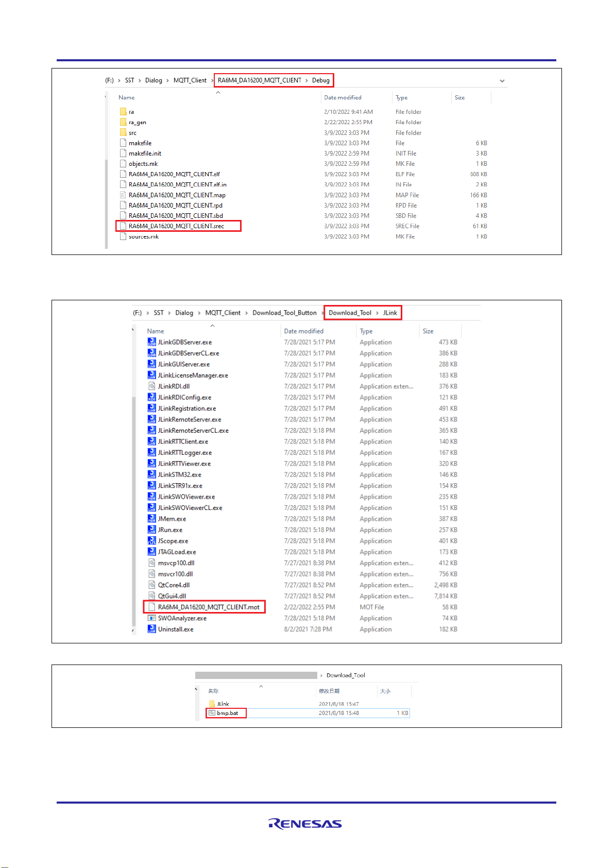The width and height of the screenshot is (614, 868).
Task: Select RA6M4_DA16200_MQTT_CLIENT.mot file
Action: click(209, 607)
